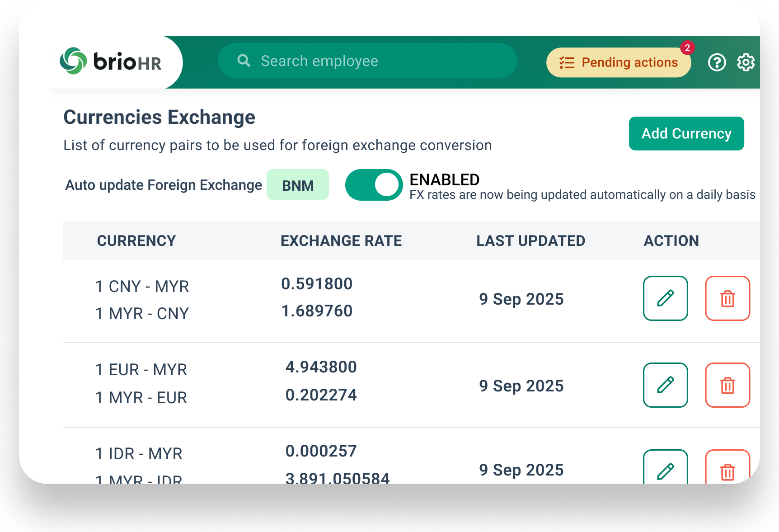This screenshot has height=532, width=779.
Task: Delete the CNY - MYR currency pair
Action: 727,298
